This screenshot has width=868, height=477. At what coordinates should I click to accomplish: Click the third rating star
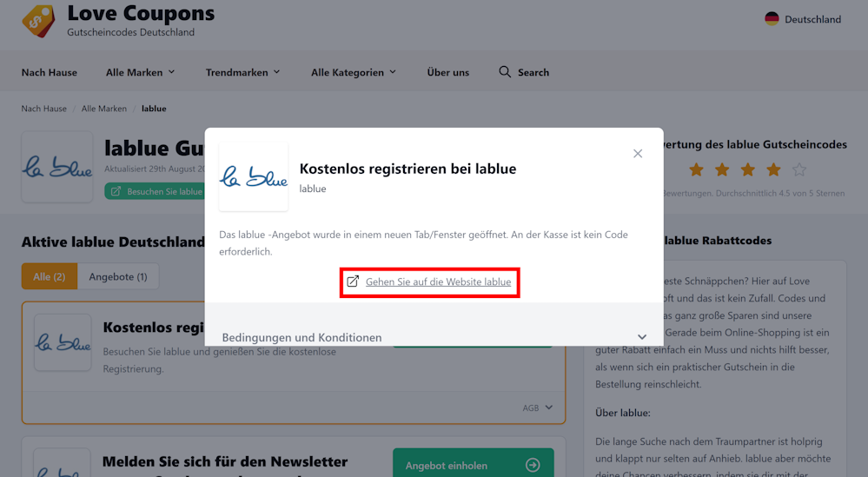tap(747, 169)
